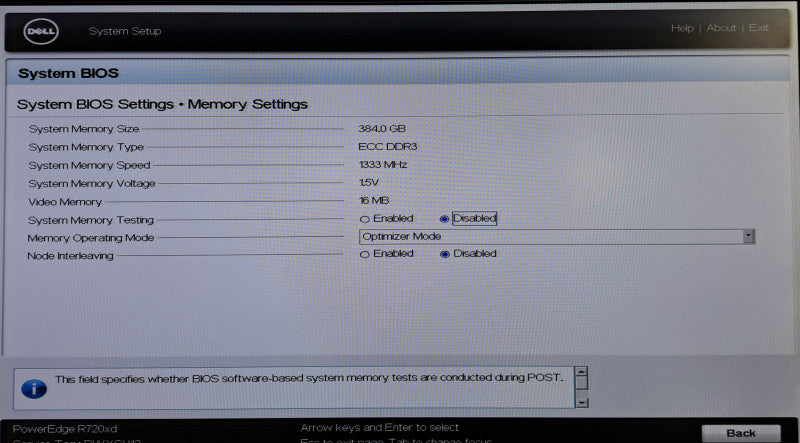Click the Exit link in header

pos(758,28)
